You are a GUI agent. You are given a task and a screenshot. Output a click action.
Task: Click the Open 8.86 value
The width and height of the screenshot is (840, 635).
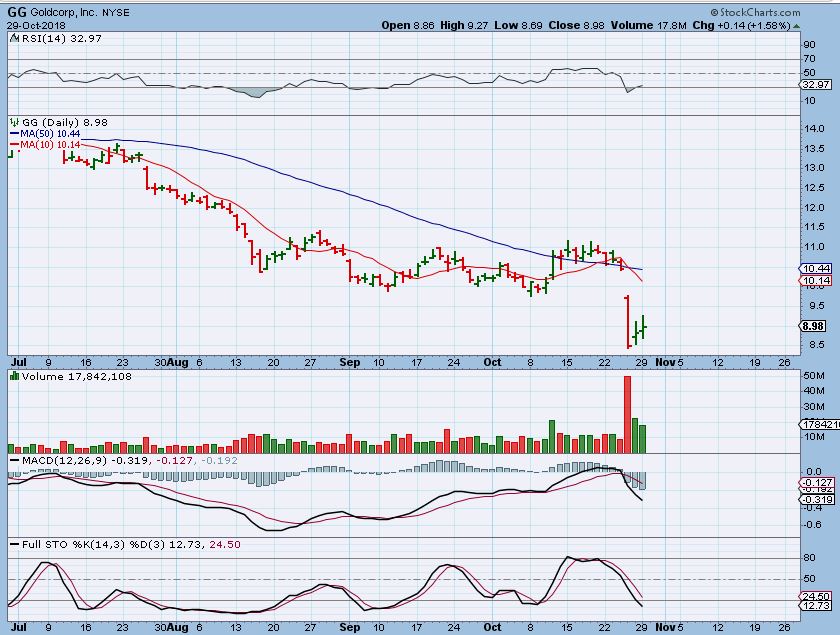[408, 25]
